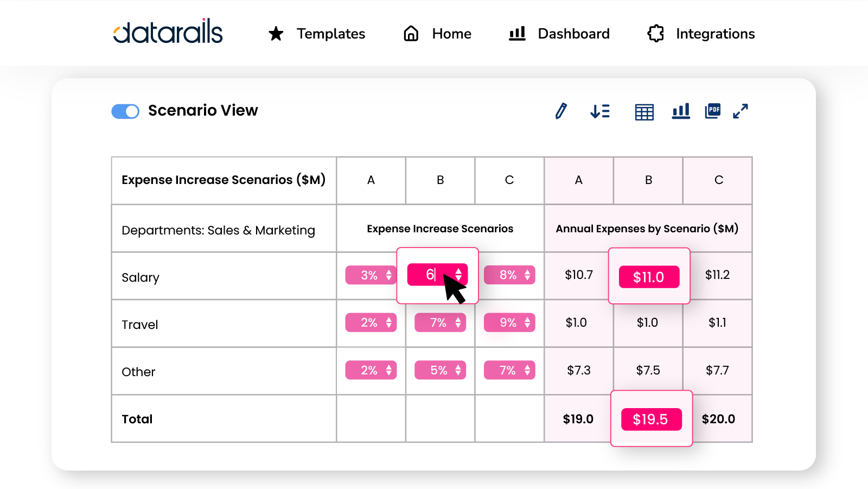Screen dimensions: 868x489
Task: Open bar chart view icon
Action: tap(681, 111)
